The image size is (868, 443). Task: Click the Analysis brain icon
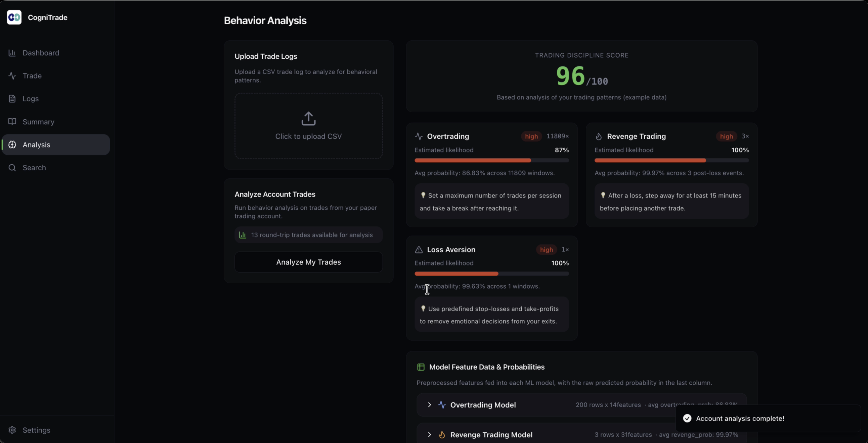(x=12, y=145)
